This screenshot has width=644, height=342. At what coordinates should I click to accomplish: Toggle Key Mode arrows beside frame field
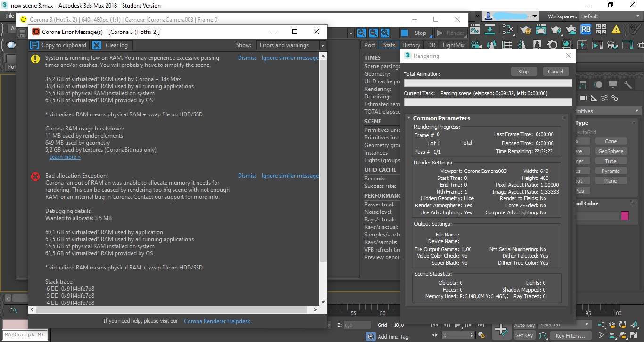434,335
